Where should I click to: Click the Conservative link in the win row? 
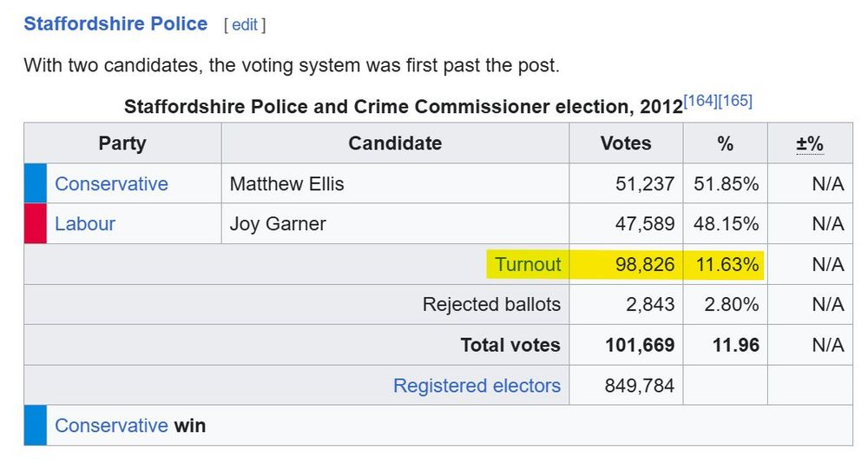point(111,426)
